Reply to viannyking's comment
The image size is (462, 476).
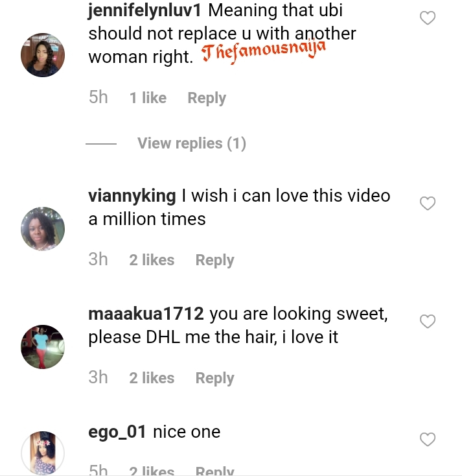click(214, 260)
